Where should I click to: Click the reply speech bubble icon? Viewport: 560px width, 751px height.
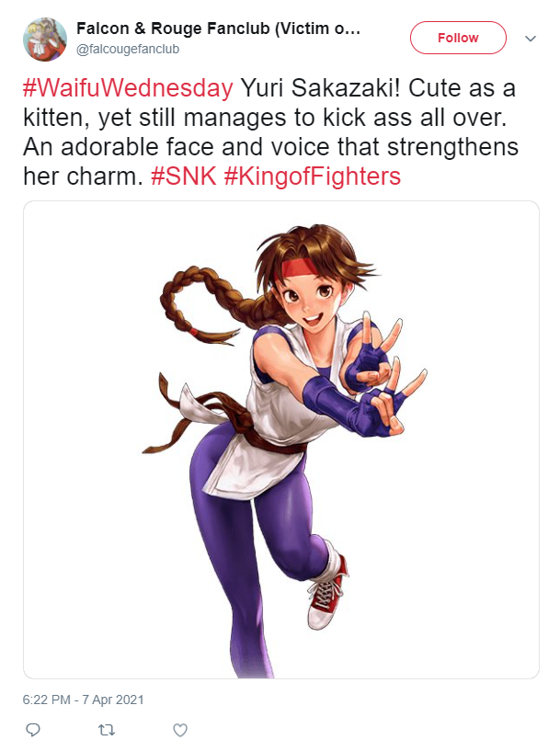pos(32,730)
